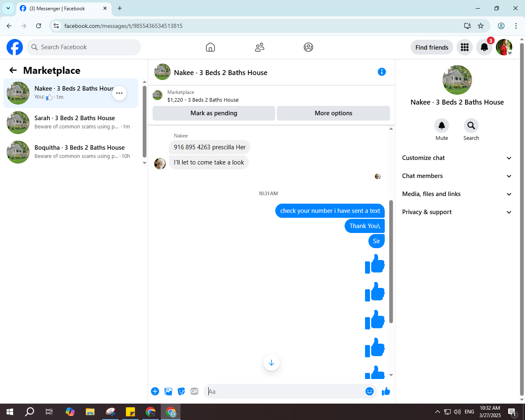Open the listing thumbnail in Marketplace banner
The image size is (525, 420).
click(x=157, y=96)
